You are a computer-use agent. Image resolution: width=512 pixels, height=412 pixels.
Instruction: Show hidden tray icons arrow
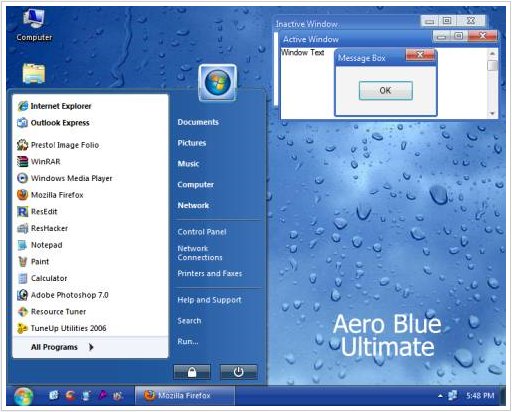pos(440,396)
